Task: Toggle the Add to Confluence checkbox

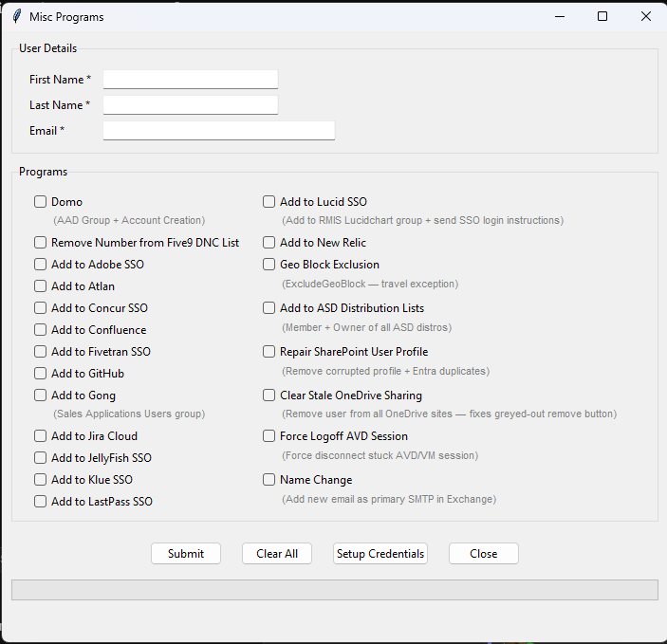Action: [41, 330]
